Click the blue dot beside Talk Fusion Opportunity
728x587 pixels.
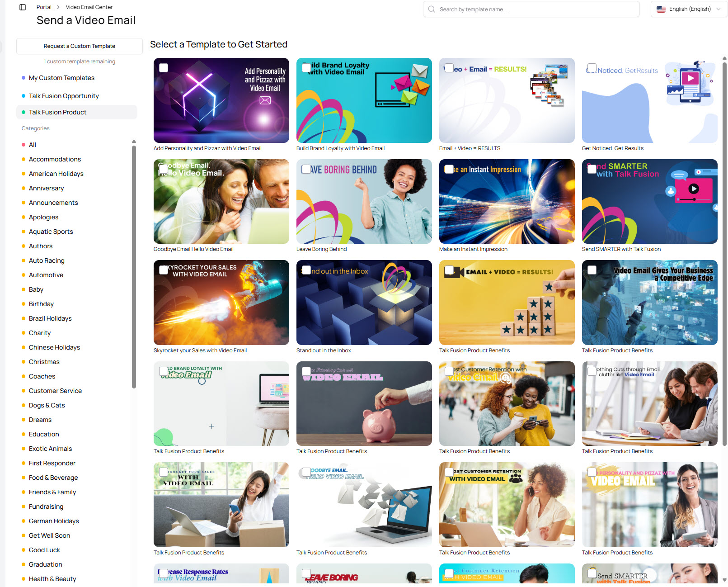[x=23, y=96]
